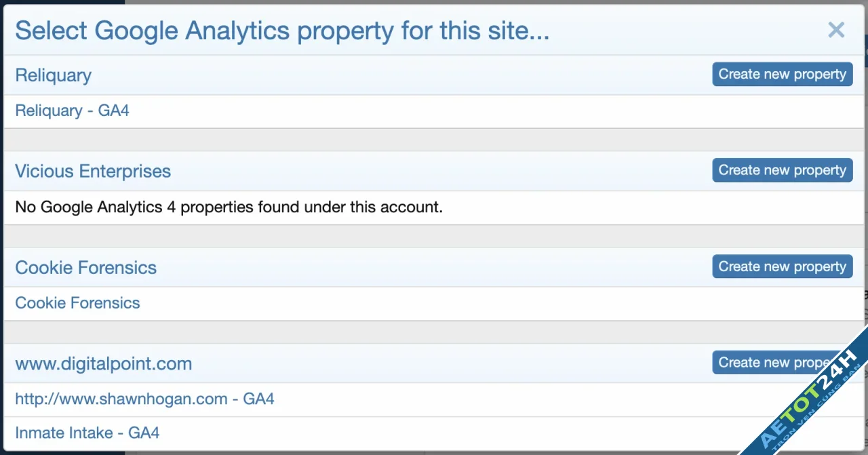The height and width of the screenshot is (455, 868).
Task: Dismiss the dialog using the X icon
Action: tap(835, 30)
